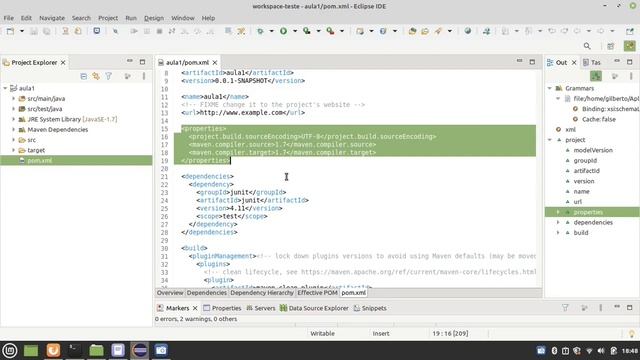This screenshot has height=360, width=640.
Task: Open the Snippets view tab
Action: [370, 308]
